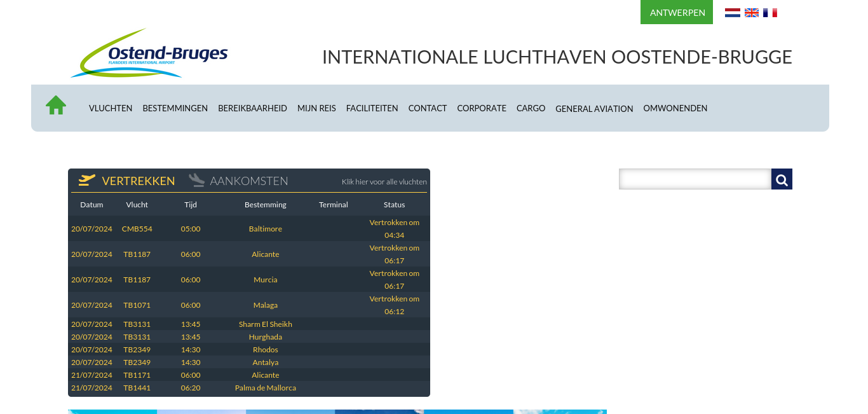Open the Corporate menu
The height and width of the screenshot is (414, 868).
(482, 108)
